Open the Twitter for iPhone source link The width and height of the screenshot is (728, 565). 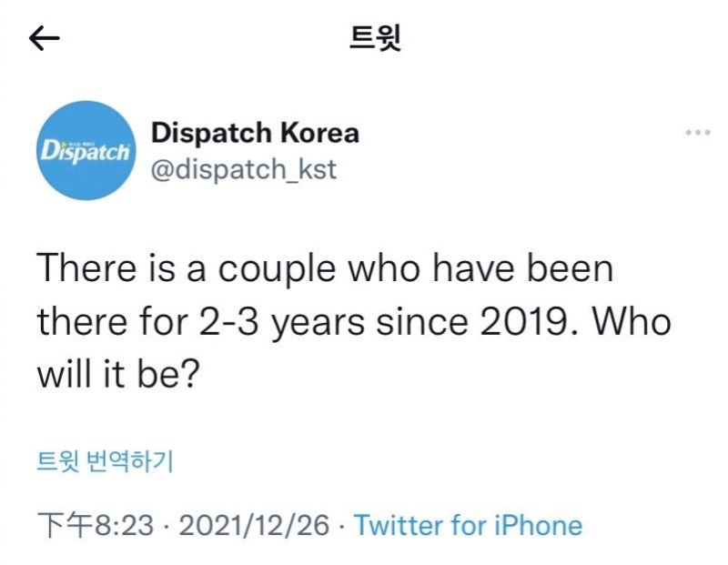[x=468, y=525]
